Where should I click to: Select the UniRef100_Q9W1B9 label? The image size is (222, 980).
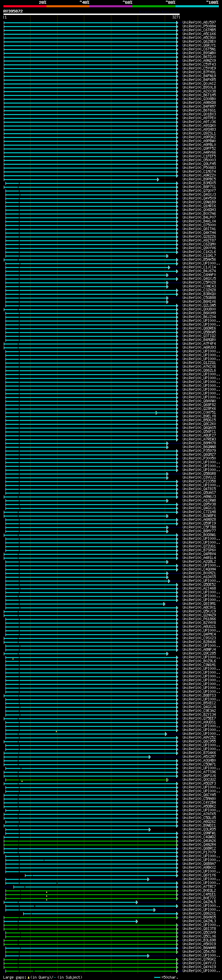click(x=199, y=202)
